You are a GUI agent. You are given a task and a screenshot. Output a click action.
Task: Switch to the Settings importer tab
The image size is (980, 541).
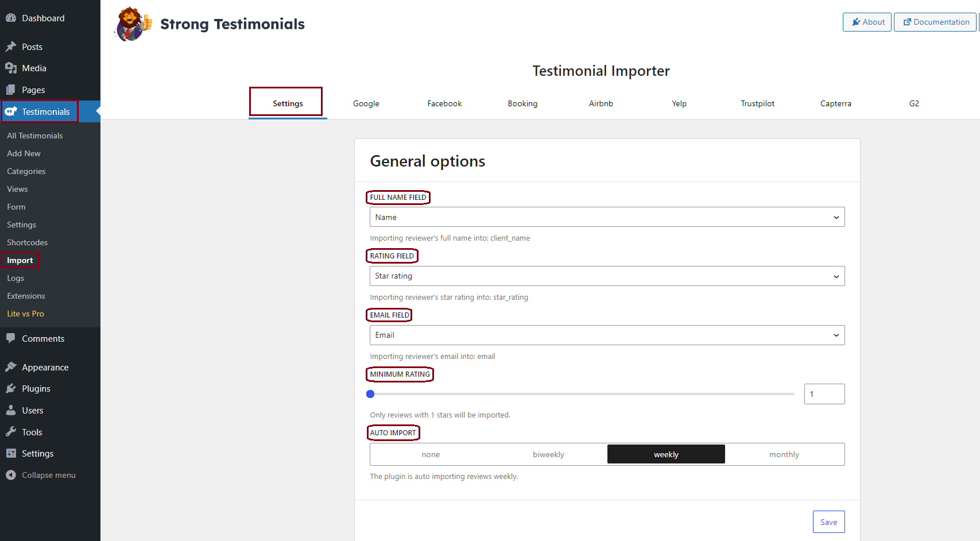click(288, 103)
